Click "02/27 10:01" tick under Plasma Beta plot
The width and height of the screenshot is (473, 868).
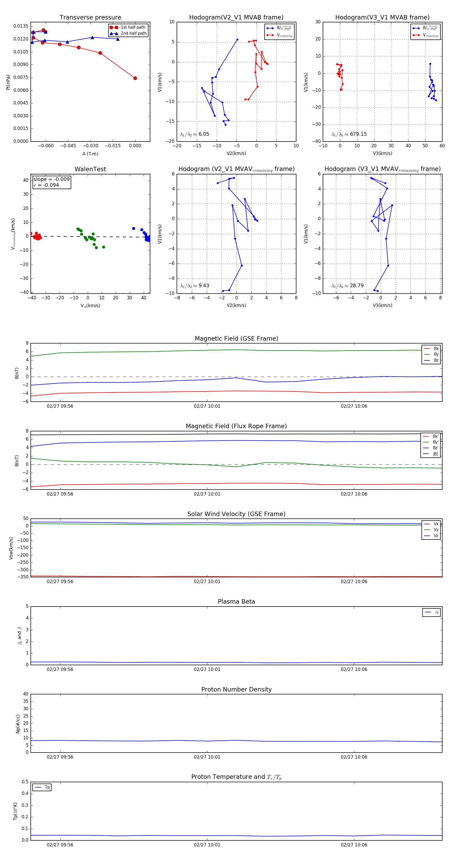click(x=207, y=669)
